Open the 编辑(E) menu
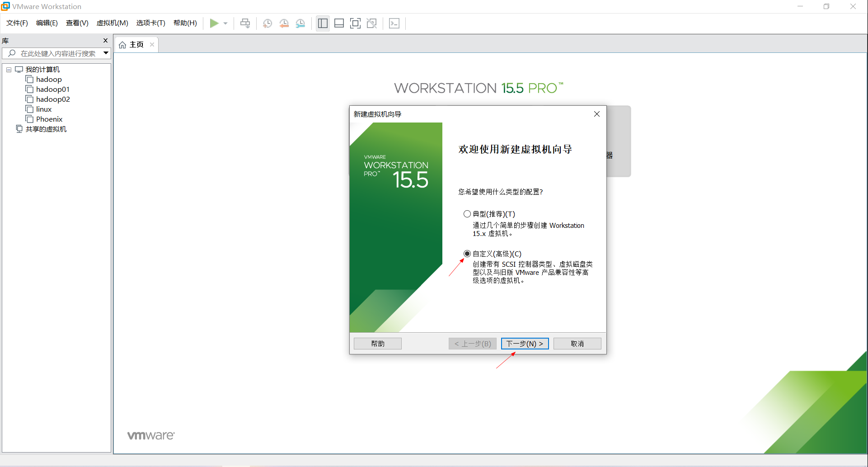This screenshot has width=868, height=467. pyautogui.click(x=47, y=23)
